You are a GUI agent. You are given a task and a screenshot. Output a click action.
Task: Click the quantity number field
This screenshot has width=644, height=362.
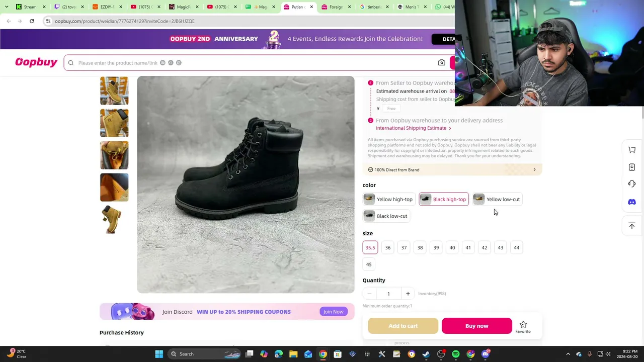[388, 294]
